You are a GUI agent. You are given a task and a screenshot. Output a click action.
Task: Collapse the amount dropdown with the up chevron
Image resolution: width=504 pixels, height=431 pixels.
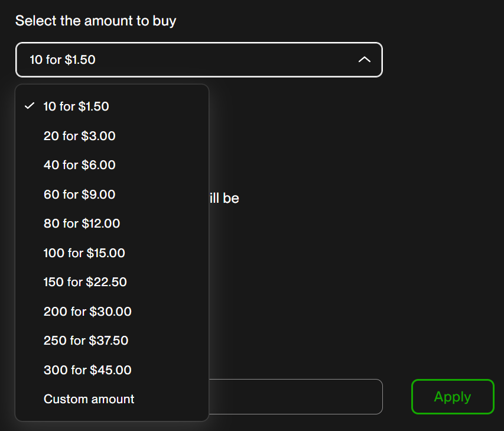tap(365, 60)
